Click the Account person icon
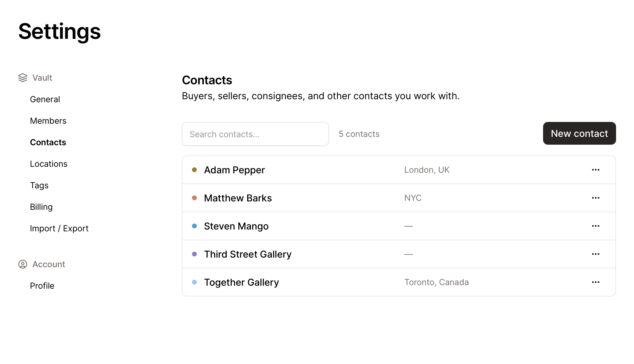The width and height of the screenshot is (634, 364). pyautogui.click(x=23, y=264)
